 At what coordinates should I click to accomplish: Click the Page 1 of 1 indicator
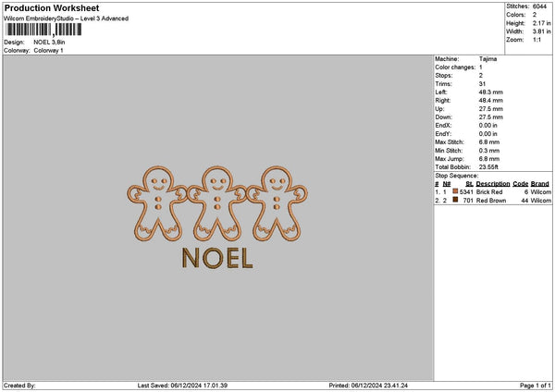(x=536, y=386)
